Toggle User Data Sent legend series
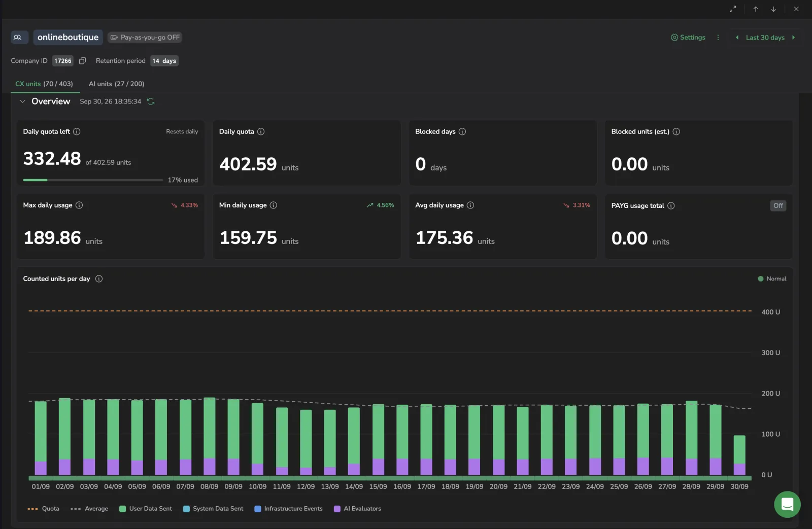The height and width of the screenshot is (529, 812). (x=146, y=509)
